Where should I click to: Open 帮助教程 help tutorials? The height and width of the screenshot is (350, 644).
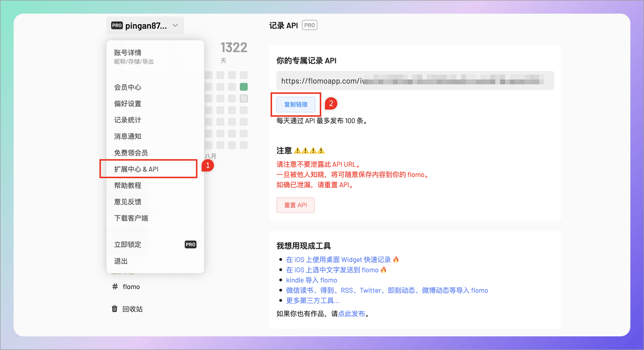point(127,185)
